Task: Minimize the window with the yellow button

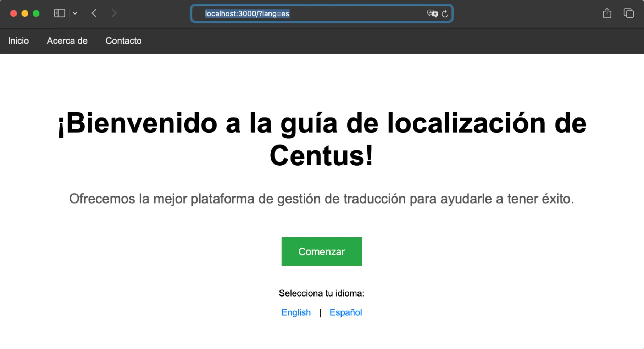Action: (x=24, y=13)
